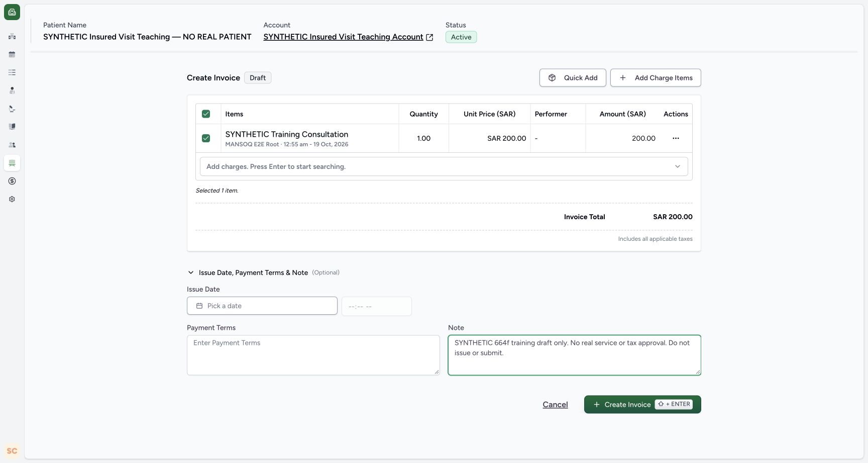Open the open-book sidebar icon

point(12,127)
